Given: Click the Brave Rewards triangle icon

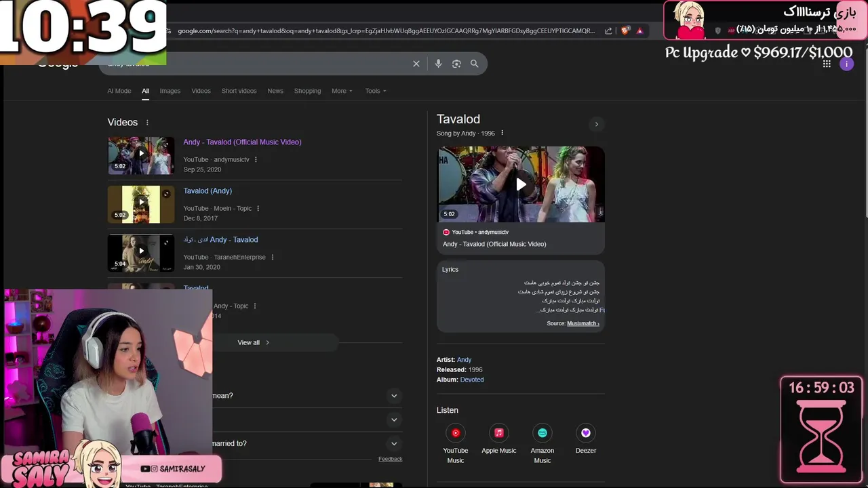Looking at the screenshot, I should (639, 30).
